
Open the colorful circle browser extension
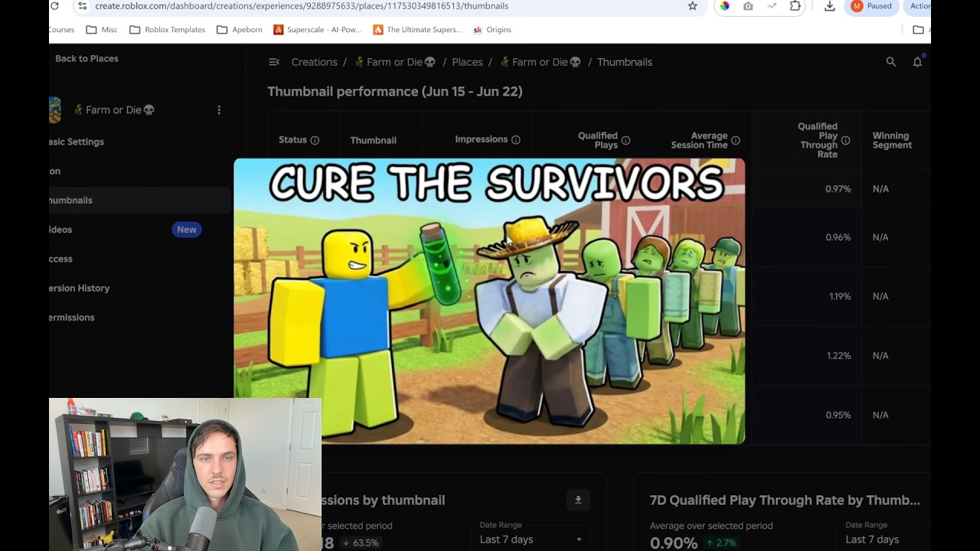[724, 6]
